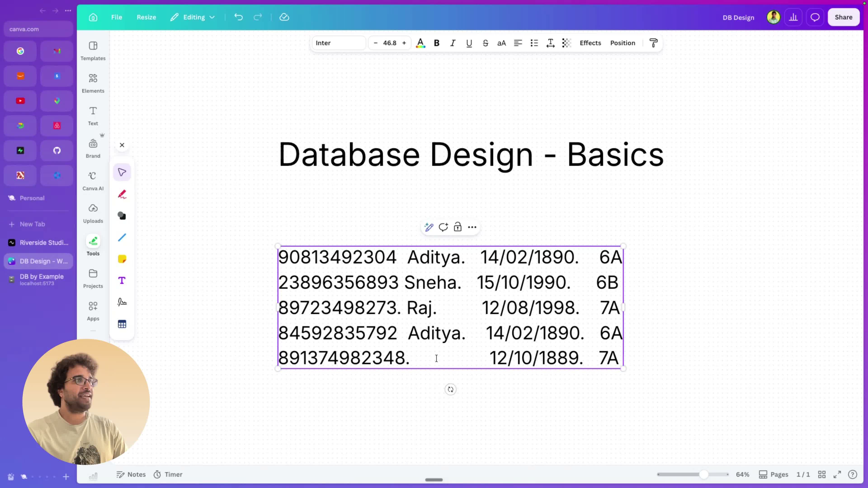Toggle underline formatting

click(x=469, y=43)
